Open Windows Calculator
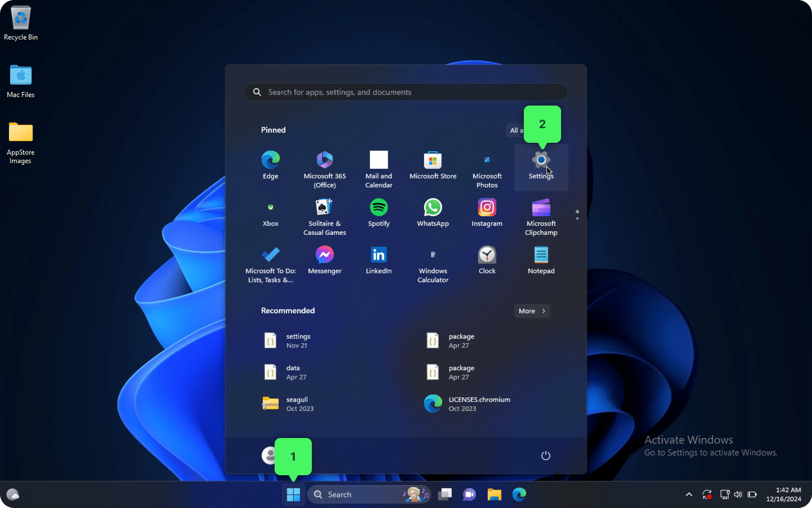Viewport: 812px width, 508px height. (x=433, y=264)
